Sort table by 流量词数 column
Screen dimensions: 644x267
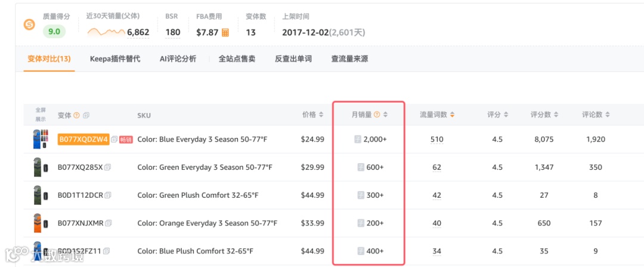452,115
